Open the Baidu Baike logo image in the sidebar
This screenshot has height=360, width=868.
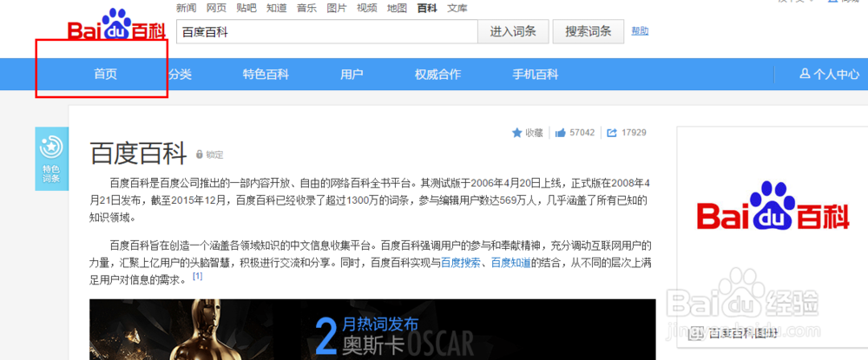[773, 206]
